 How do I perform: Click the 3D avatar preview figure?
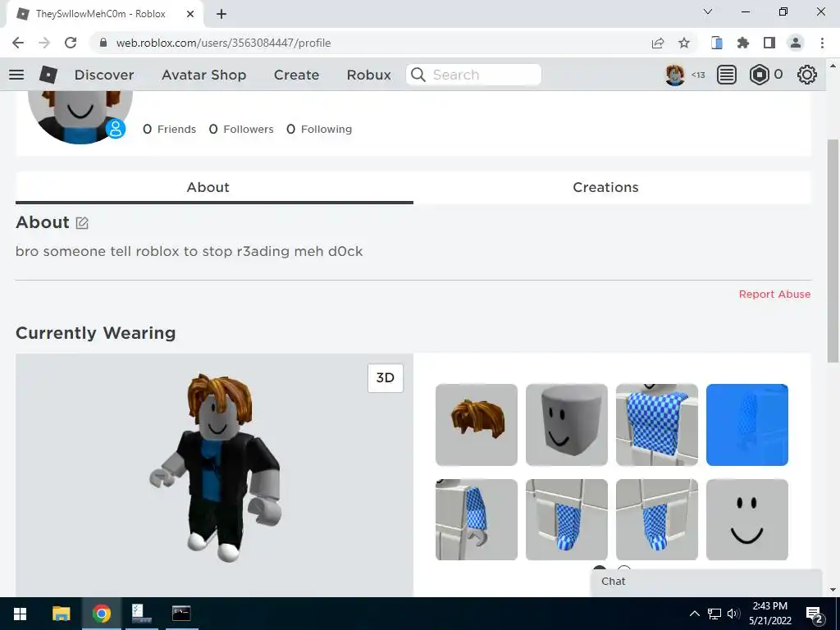(x=217, y=467)
